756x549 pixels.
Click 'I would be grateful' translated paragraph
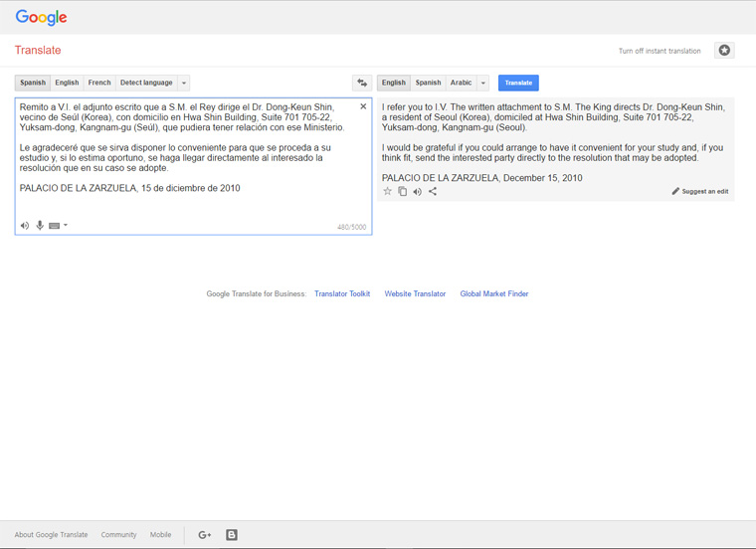[x=552, y=153]
